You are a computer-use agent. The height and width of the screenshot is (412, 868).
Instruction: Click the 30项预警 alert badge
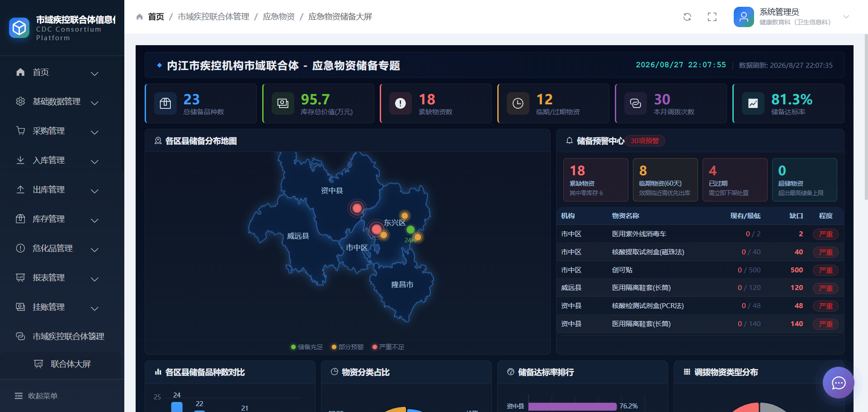[x=645, y=140]
